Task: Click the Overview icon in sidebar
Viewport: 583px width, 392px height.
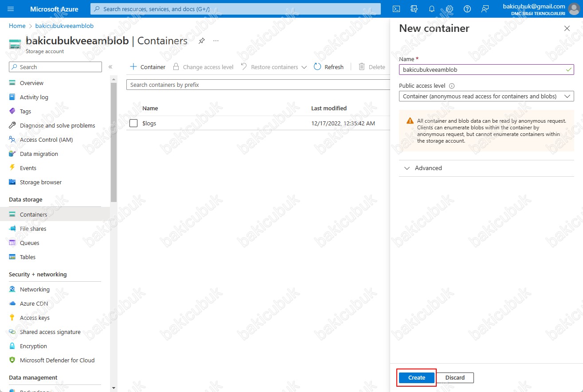Action: point(12,83)
